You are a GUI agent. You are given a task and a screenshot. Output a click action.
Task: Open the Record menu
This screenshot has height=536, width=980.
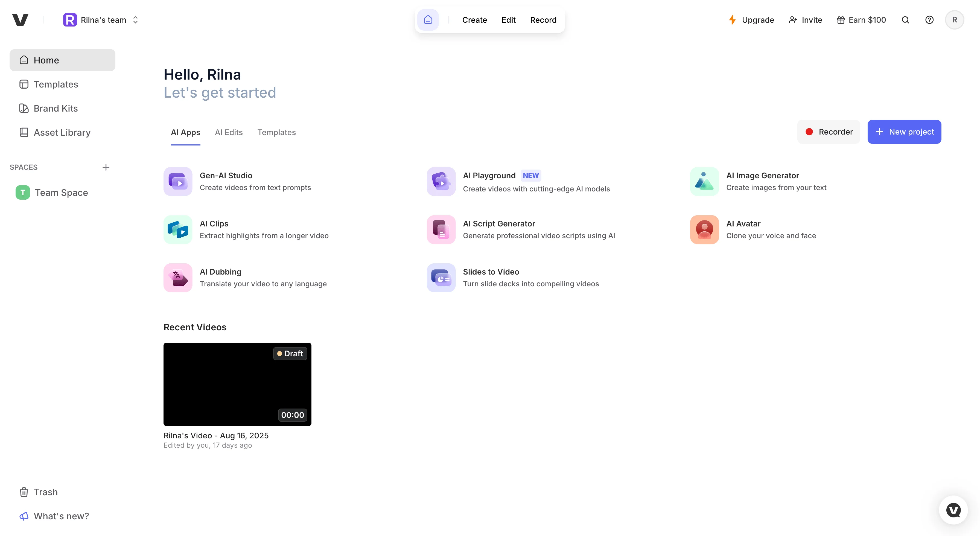543,20
